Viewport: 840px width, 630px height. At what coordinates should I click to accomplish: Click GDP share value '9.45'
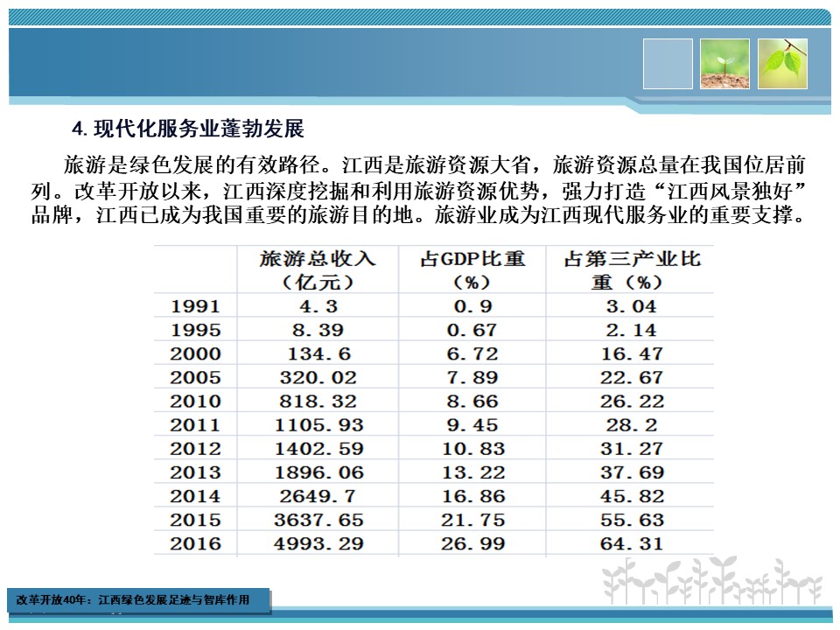pyautogui.click(x=472, y=425)
